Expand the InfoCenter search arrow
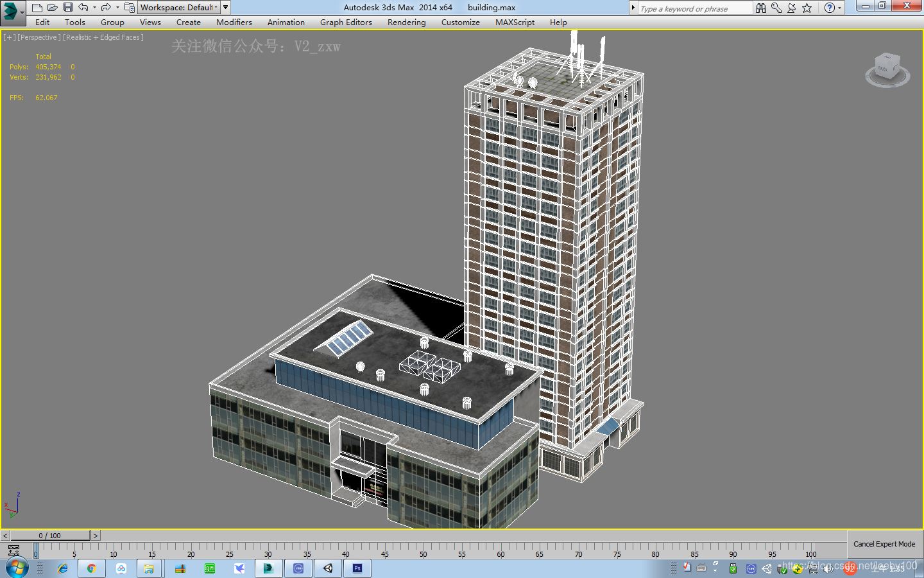Image resolution: width=924 pixels, height=578 pixels. (633, 8)
